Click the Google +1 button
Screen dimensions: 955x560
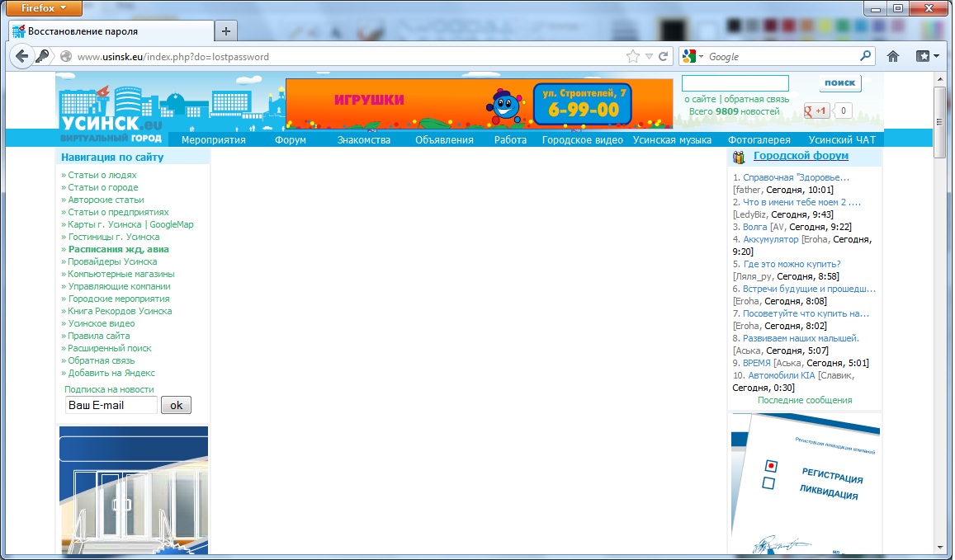tap(817, 111)
